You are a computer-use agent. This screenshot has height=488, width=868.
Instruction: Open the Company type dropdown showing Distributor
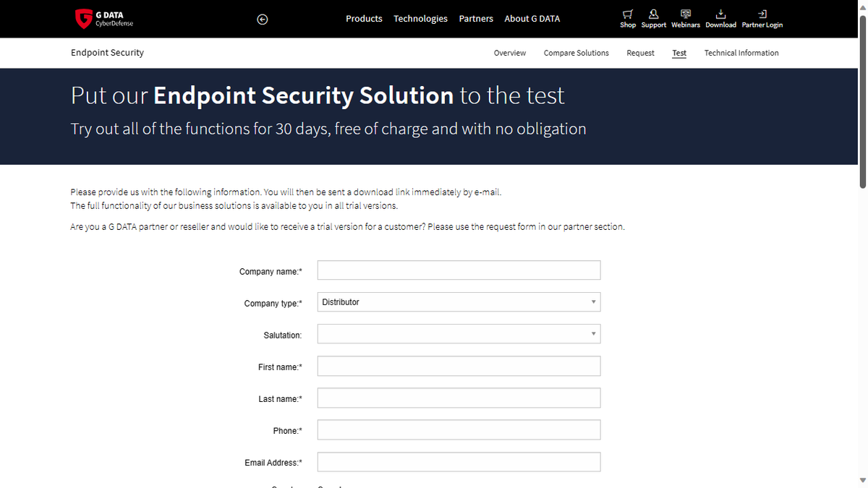point(459,301)
